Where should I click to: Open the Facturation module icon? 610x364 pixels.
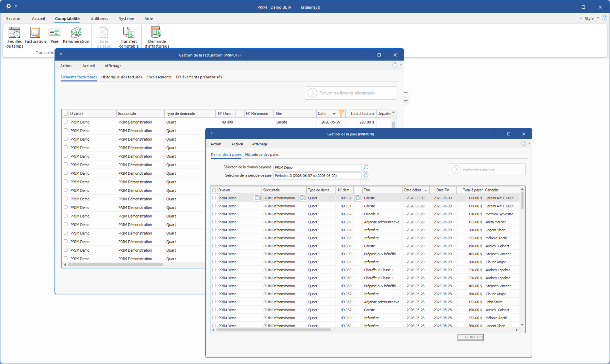coord(35,35)
